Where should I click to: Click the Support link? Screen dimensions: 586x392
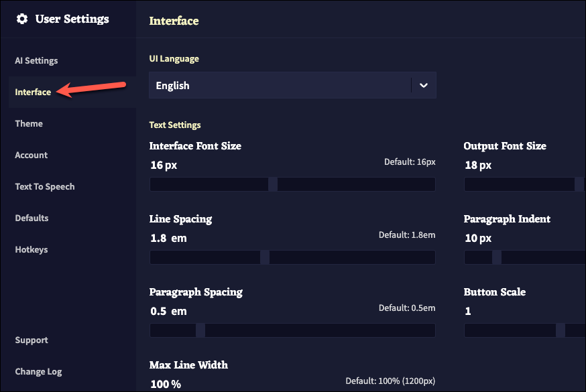click(x=32, y=340)
